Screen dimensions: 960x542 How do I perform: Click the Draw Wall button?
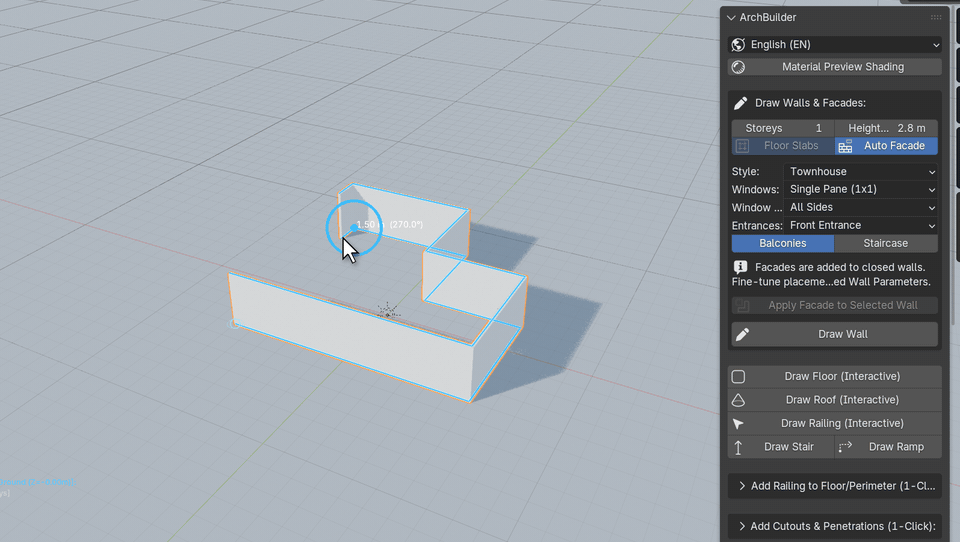click(x=834, y=334)
